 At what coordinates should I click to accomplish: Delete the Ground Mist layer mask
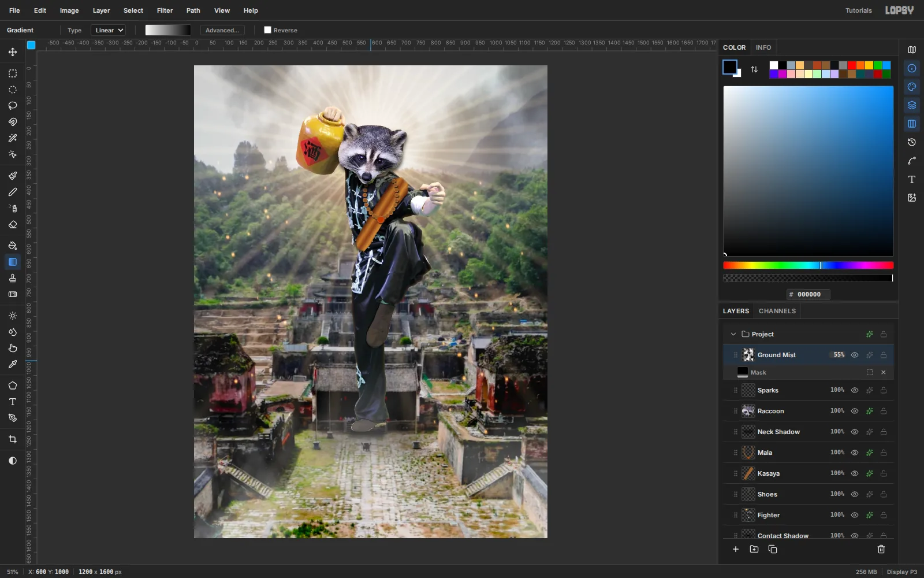coord(884,372)
